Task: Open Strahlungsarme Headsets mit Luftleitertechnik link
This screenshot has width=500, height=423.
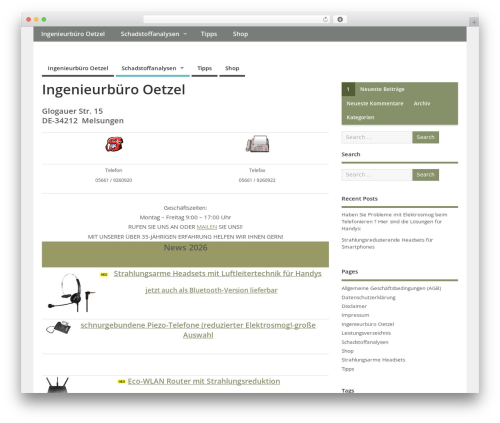Action: pyautogui.click(x=218, y=274)
